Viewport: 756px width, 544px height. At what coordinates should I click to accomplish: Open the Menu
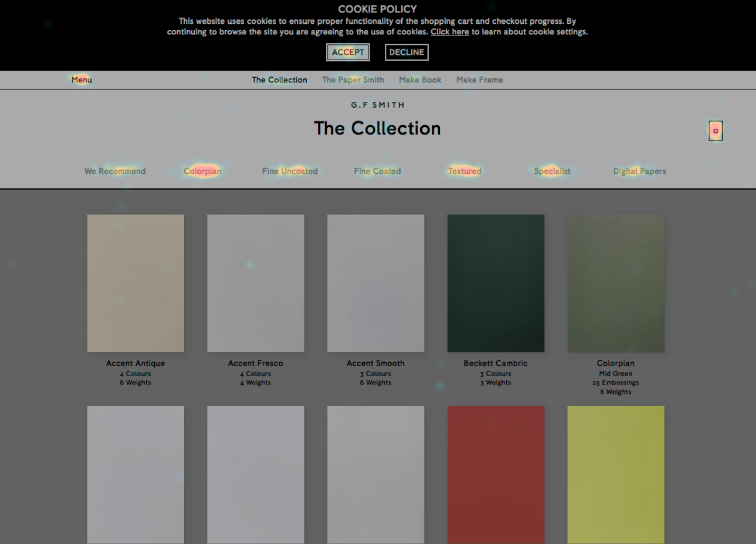tap(82, 80)
